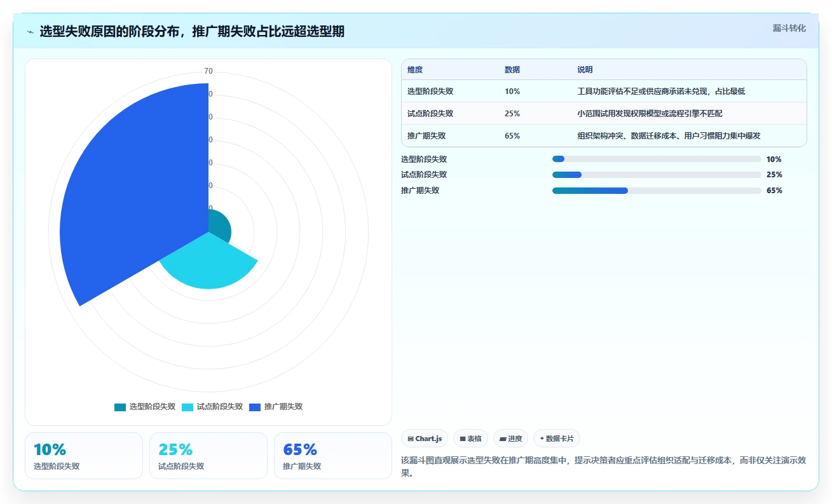Image resolution: width=832 pixels, height=504 pixels.
Task: Click the lightning icon beside the title
Action: coord(31,31)
